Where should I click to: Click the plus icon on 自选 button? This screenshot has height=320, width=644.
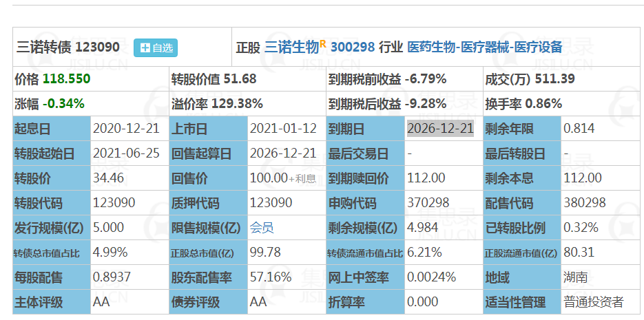[145, 48]
